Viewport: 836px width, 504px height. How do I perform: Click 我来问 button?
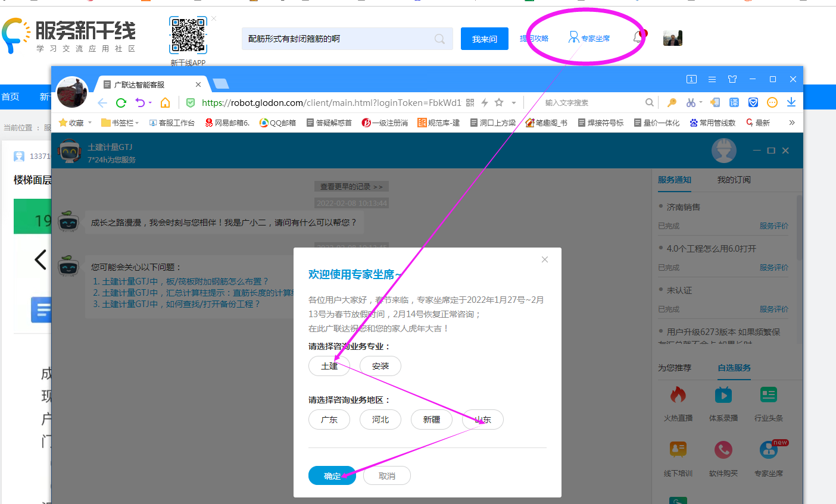(x=485, y=39)
